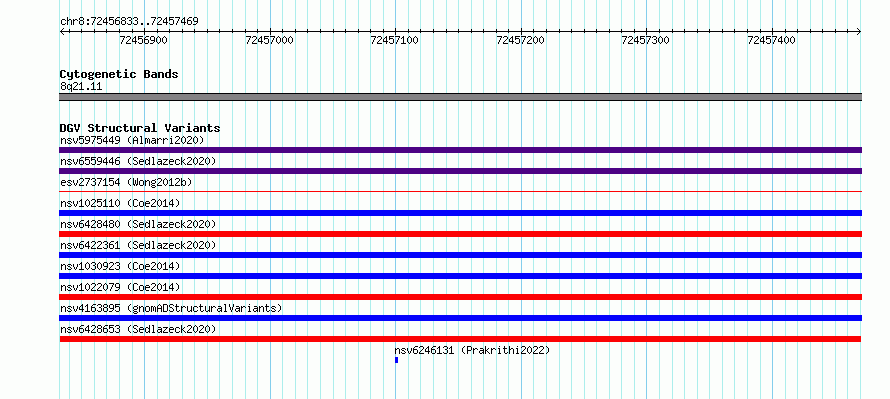Click the small blue nsv6246131 variant mark
This screenshot has width=890, height=399.
396,360
